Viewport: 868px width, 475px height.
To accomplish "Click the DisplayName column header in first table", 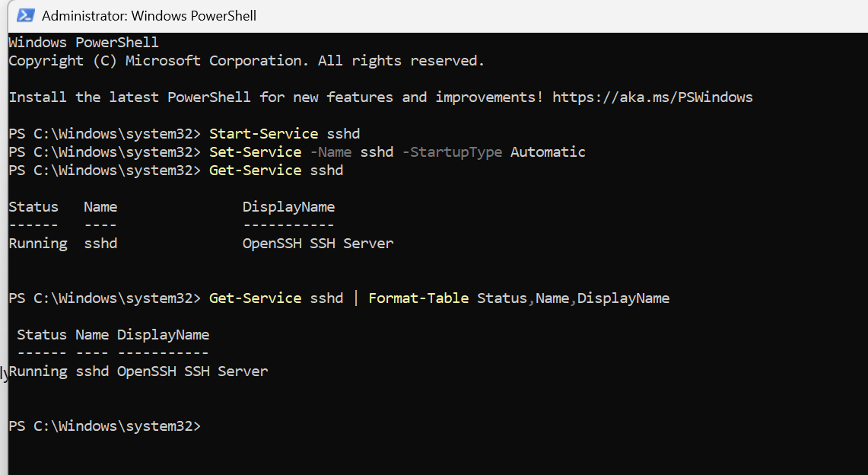I will click(288, 207).
